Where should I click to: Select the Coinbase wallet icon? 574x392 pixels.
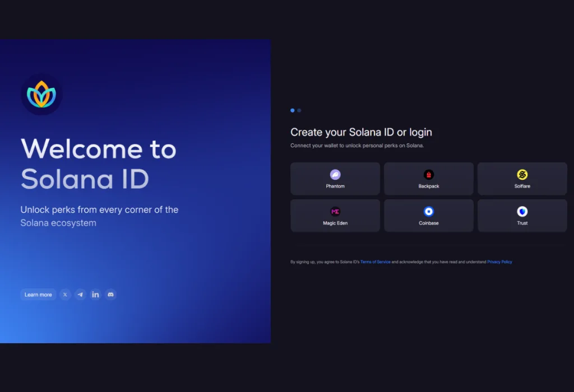click(429, 212)
